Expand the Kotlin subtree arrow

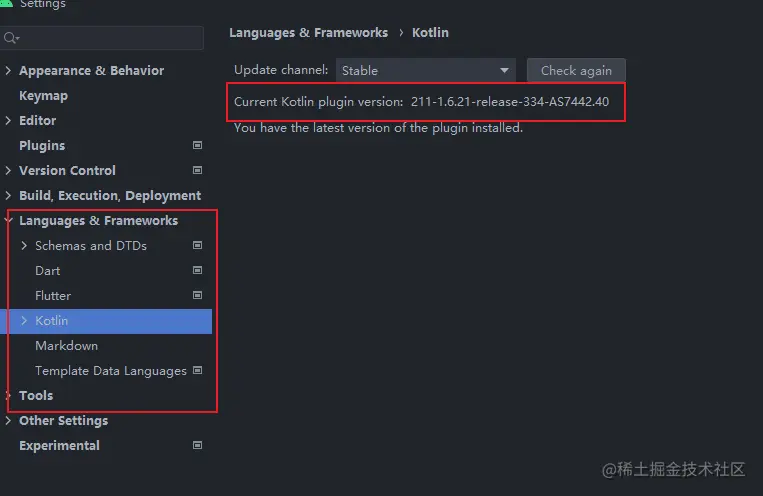coord(24,320)
